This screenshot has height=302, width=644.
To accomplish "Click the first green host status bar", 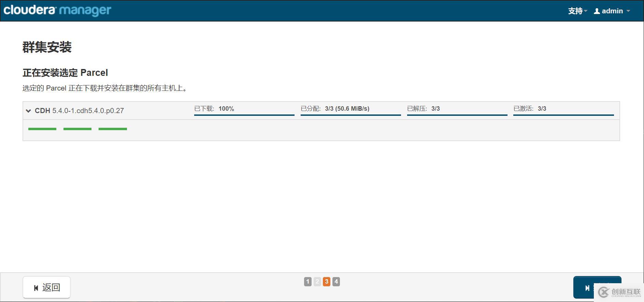I will pos(42,129).
